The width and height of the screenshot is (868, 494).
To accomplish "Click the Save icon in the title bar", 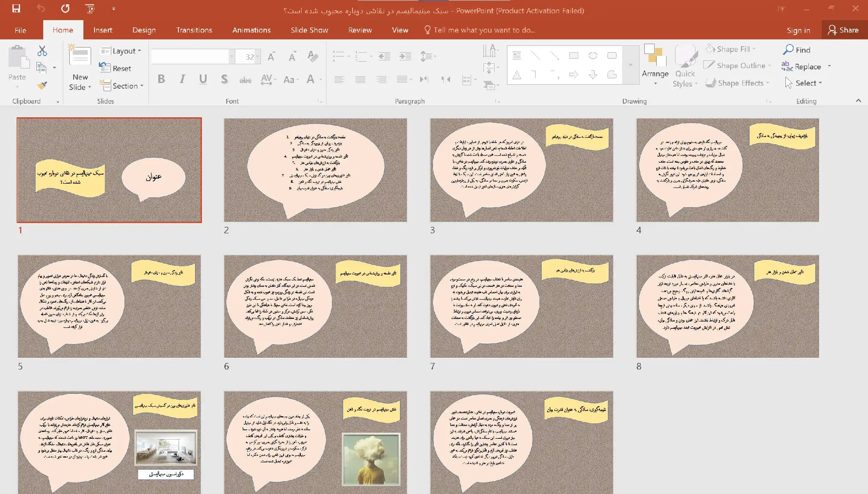I will (x=16, y=9).
